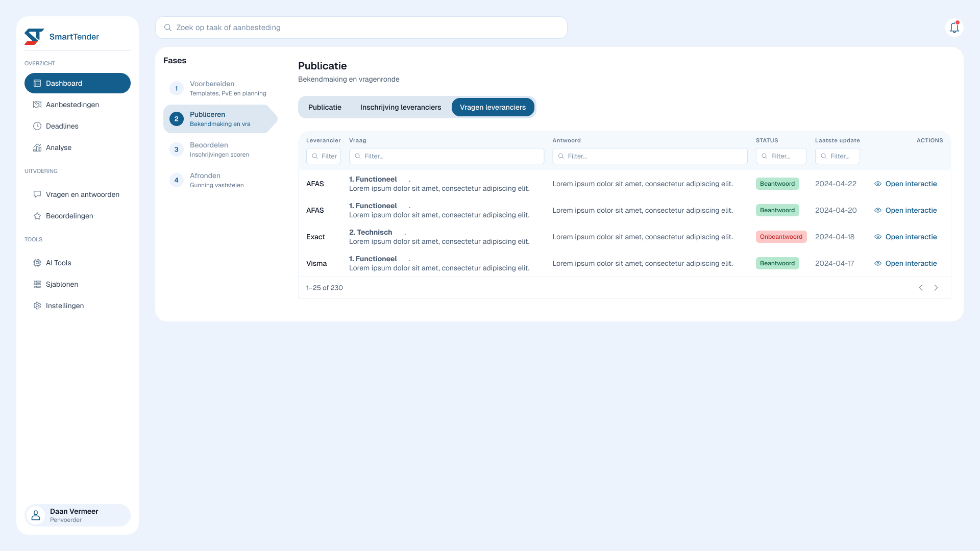Image resolution: width=980 pixels, height=551 pixels.
Task: Open the notifications bell
Action: 954,28
